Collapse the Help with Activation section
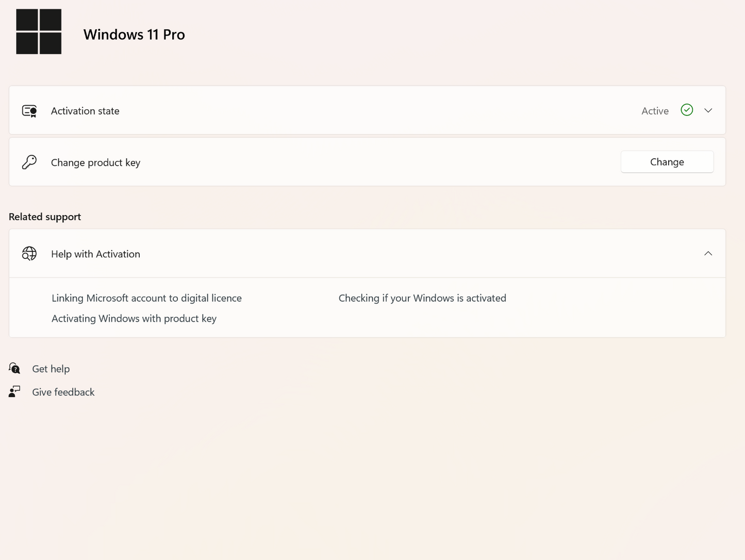This screenshot has height=560, width=745. pyautogui.click(x=708, y=253)
